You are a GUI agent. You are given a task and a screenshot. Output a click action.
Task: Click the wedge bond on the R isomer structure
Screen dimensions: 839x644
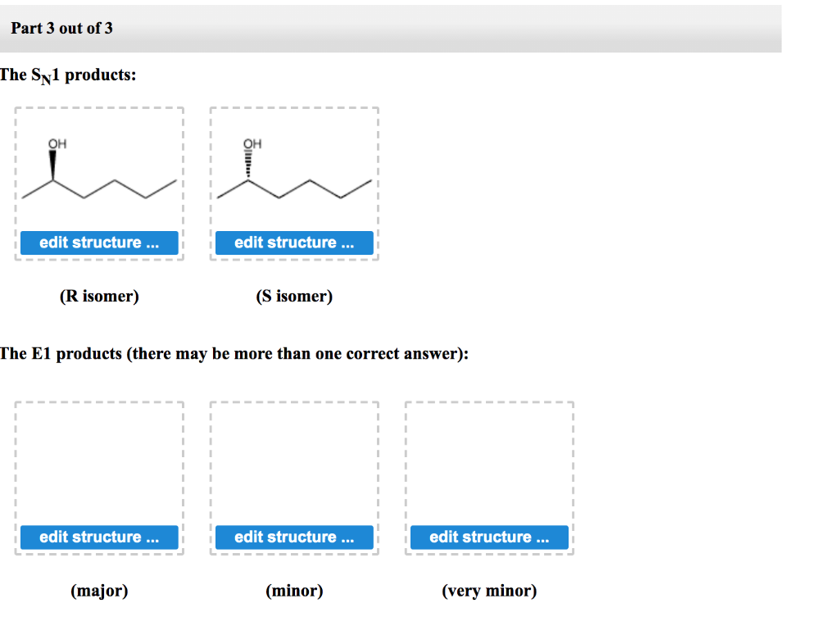click(x=53, y=162)
